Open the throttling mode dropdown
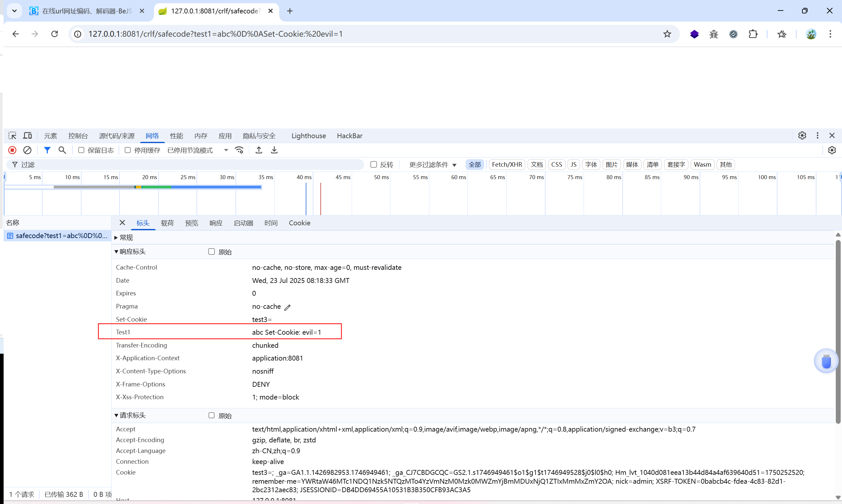The height and width of the screenshot is (504, 842). [x=197, y=150]
